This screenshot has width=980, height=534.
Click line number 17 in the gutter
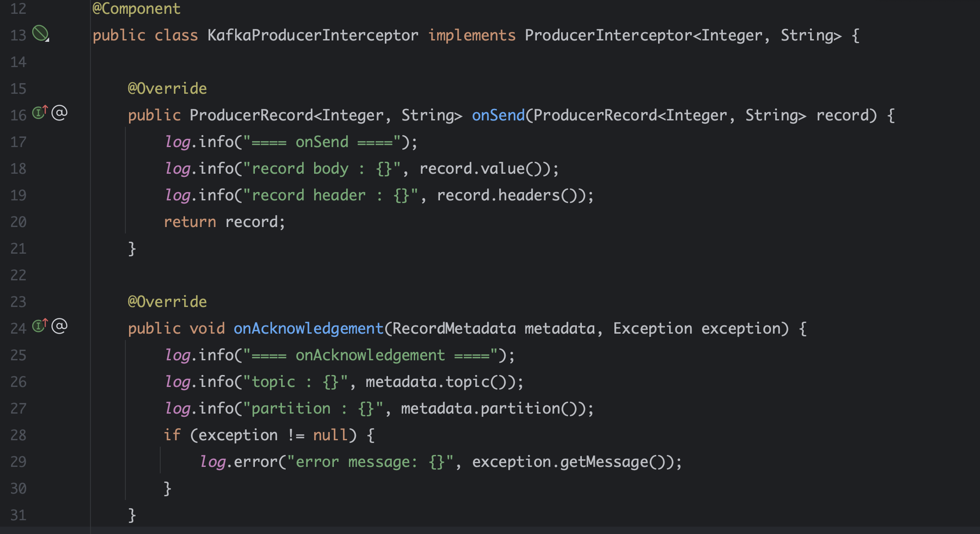pos(18,142)
